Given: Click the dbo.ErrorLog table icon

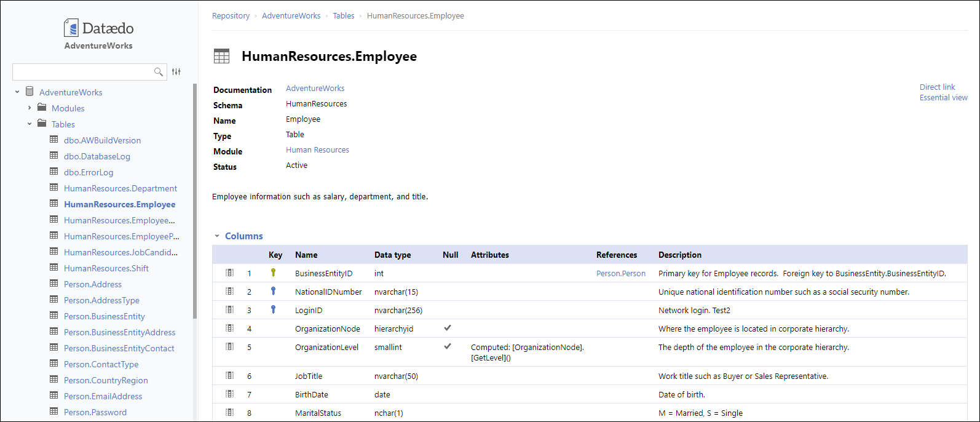Looking at the screenshot, I should [x=54, y=172].
